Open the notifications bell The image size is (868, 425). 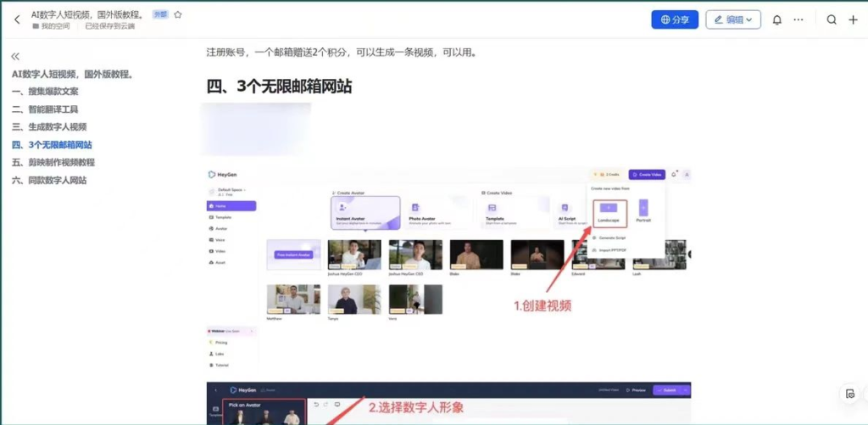777,20
